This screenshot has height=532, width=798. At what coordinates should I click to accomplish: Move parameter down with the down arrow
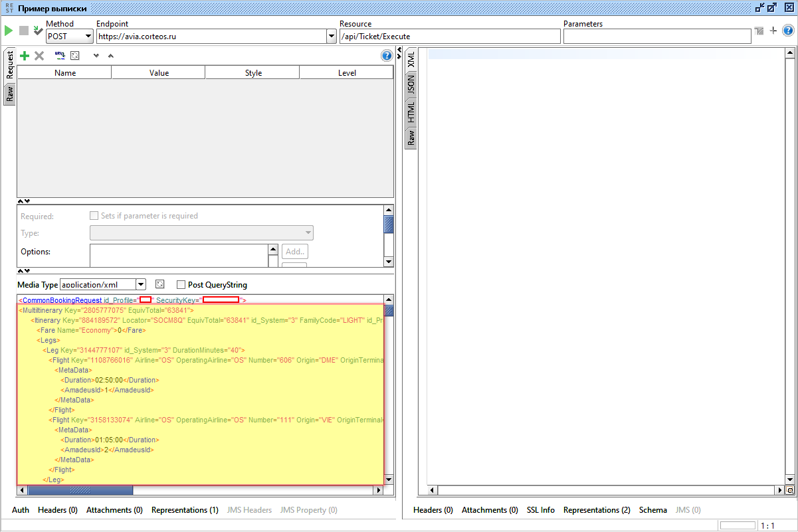(x=96, y=56)
